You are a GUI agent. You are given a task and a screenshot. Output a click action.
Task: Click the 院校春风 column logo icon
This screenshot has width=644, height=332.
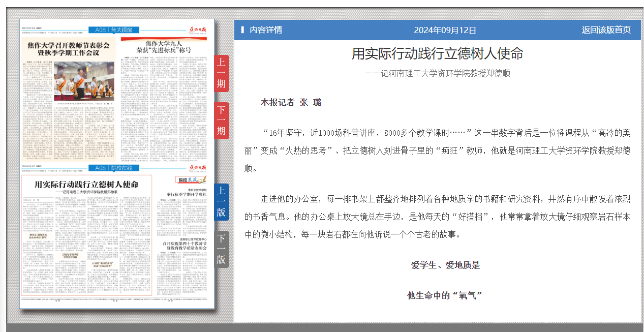(192, 179)
